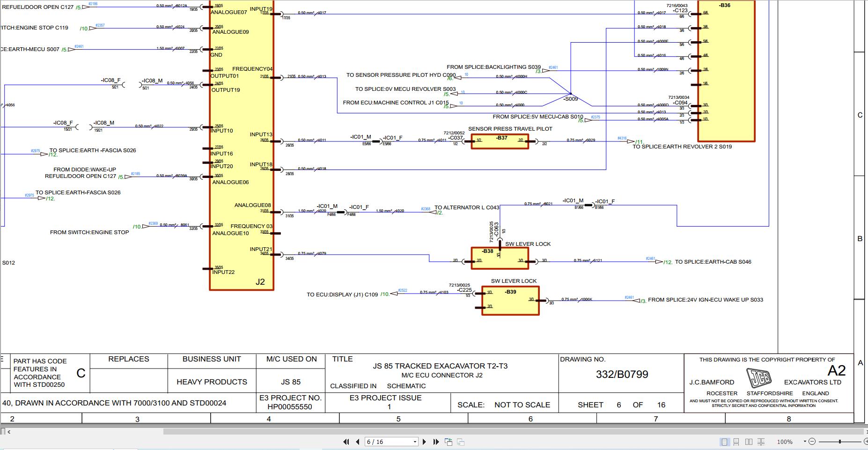868x450 pixels.
Task: Collapse the panel using the left chevron
Action: click(x=9, y=432)
